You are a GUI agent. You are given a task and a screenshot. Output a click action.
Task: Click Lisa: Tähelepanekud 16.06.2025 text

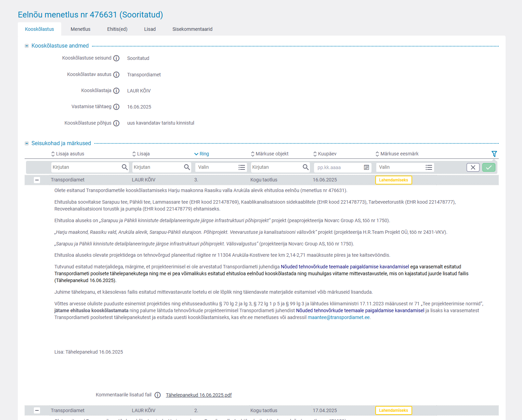(x=89, y=352)
